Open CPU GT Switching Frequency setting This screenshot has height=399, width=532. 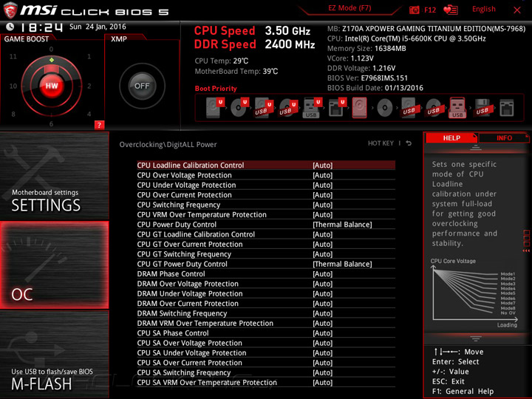[x=266, y=254]
